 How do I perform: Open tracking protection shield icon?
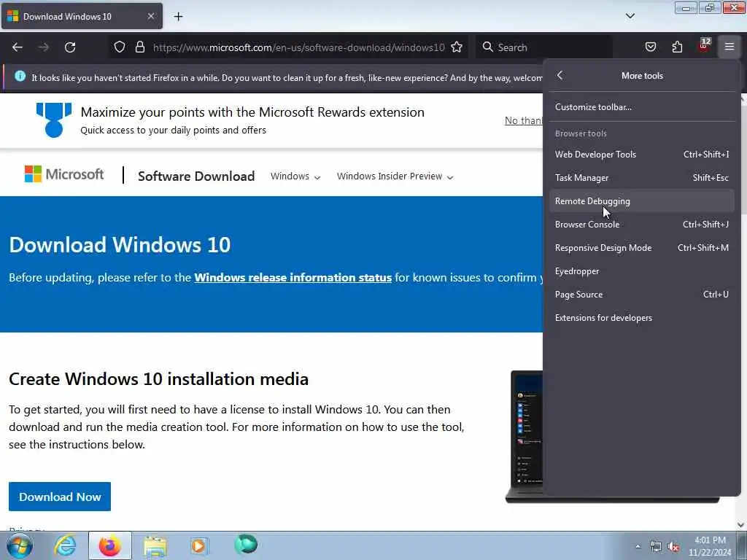[120, 47]
